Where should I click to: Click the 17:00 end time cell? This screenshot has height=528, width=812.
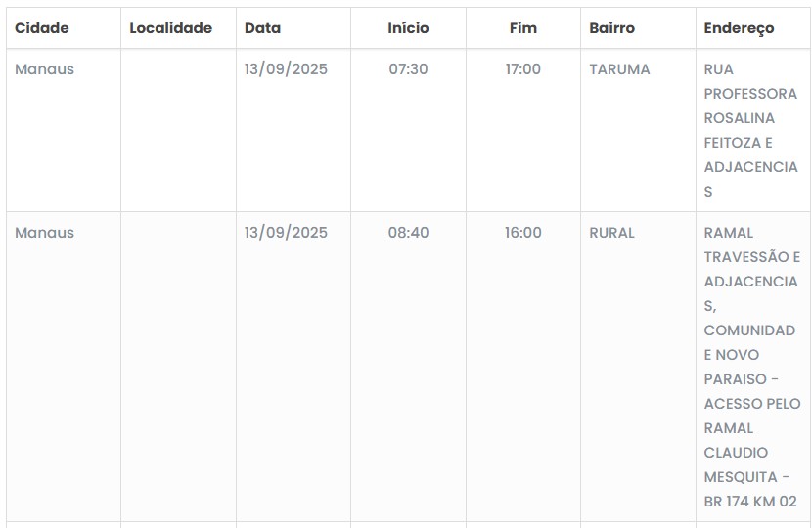tap(523, 69)
